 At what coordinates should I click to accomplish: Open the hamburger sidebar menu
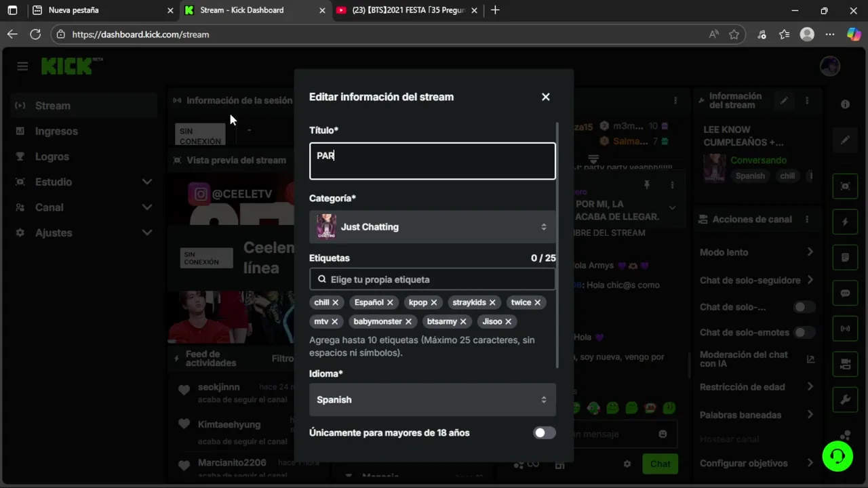(22, 66)
